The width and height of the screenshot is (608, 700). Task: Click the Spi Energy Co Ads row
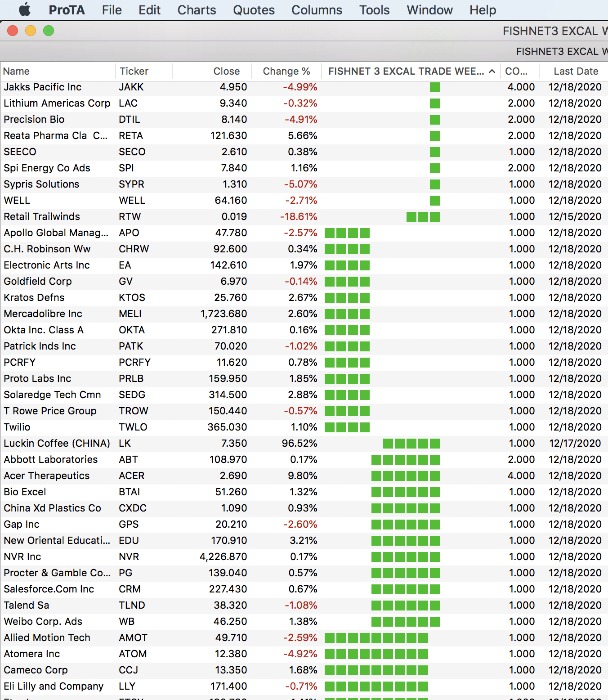click(304, 168)
